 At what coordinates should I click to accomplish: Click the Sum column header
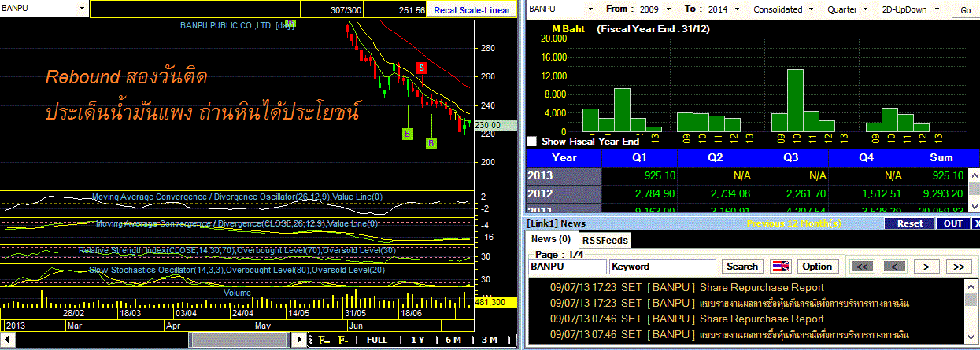click(x=941, y=157)
